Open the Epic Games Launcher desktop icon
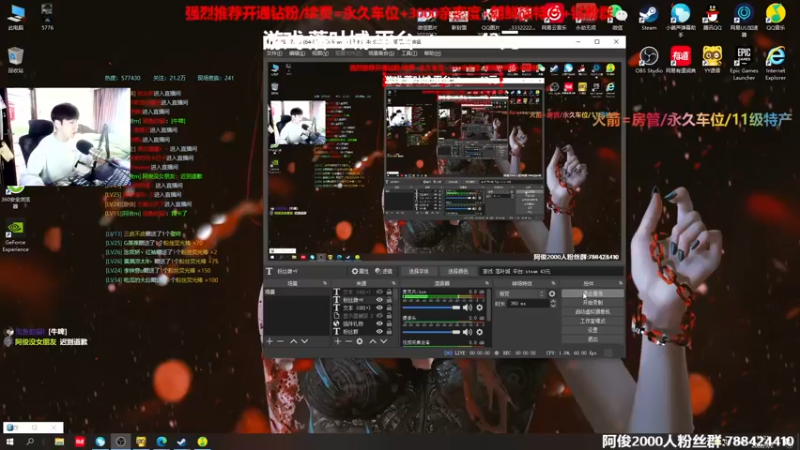800x450 pixels. (744, 63)
